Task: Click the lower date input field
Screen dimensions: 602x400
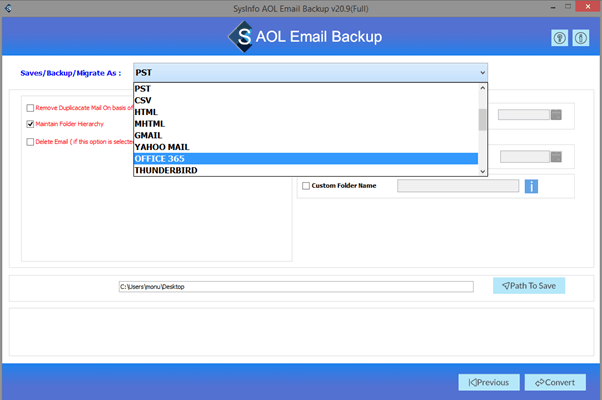Action: click(x=525, y=157)
